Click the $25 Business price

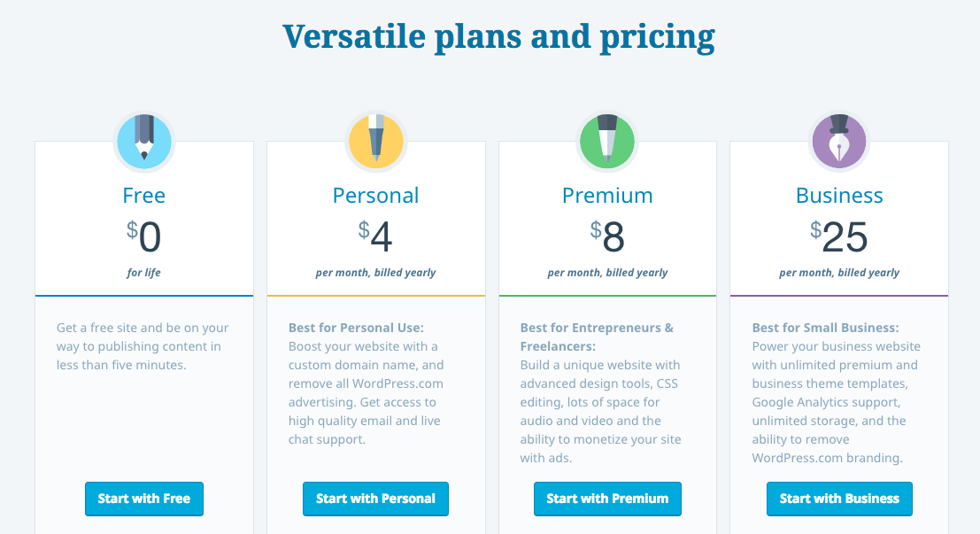coord(839,236)
